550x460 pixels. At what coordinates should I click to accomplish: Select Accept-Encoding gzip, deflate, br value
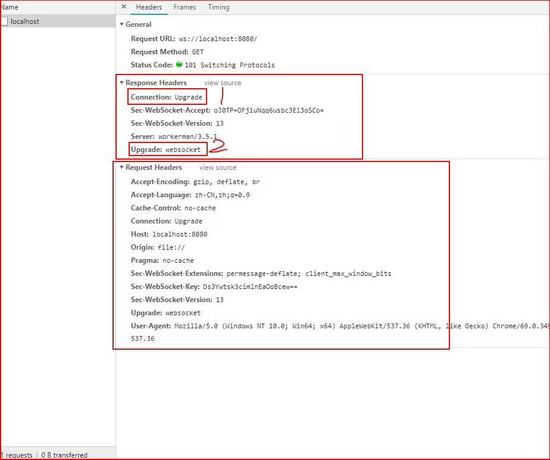coord(227,182)
